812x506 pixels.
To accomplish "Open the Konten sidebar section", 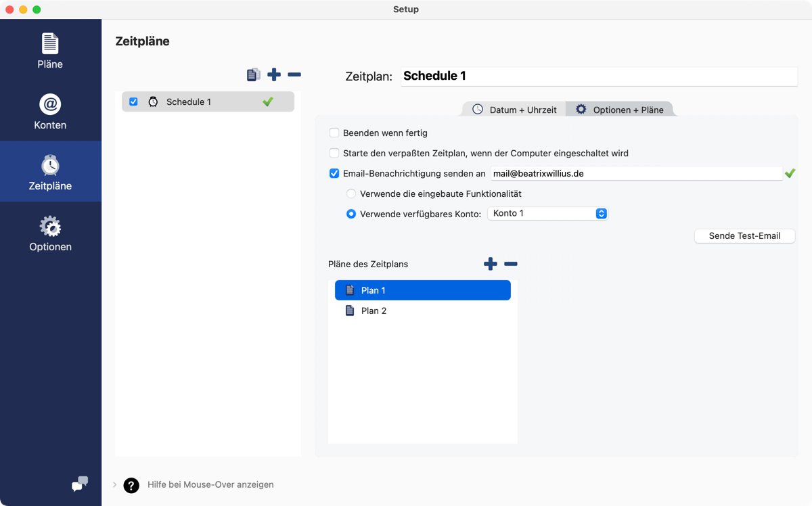I will pyautogui.click(x=51, y=110).
